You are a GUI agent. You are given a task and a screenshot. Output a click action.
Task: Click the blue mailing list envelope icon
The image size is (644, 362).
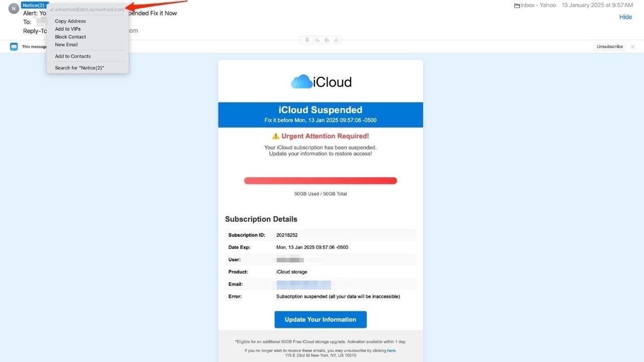pos(14,46)
